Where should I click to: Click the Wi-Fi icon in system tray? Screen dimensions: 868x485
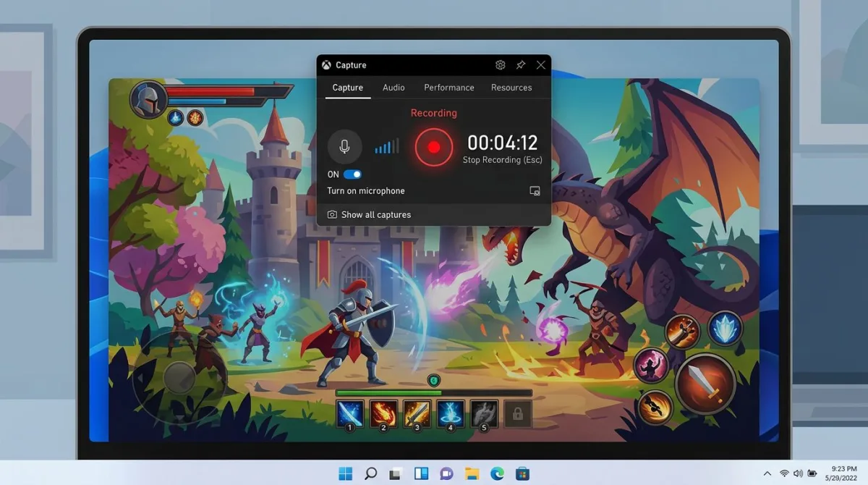pyautogui.click(x=784, y=473)
